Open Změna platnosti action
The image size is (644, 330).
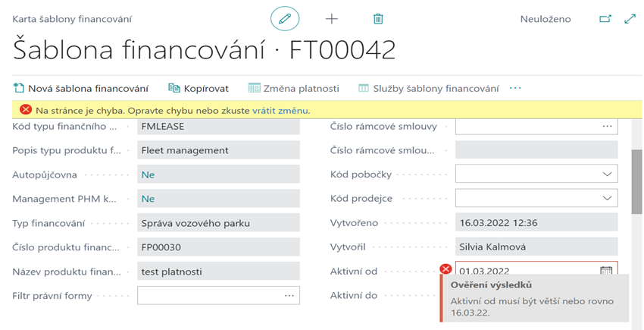[293, 88]
